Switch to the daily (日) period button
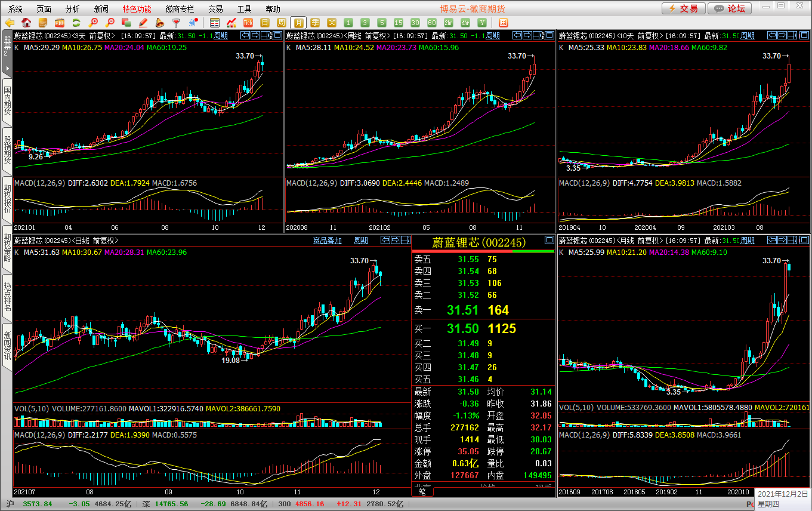Image resolution: width=812 pixels, height=511 pixels. coord(265,23)
